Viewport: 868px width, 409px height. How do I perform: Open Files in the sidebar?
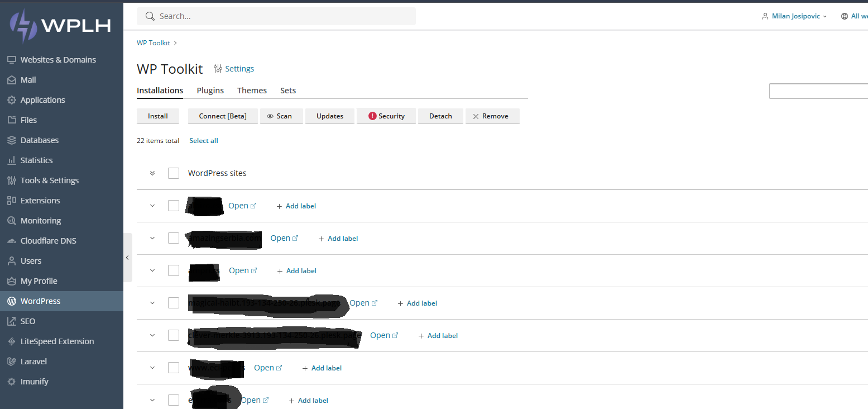(61, 120)
